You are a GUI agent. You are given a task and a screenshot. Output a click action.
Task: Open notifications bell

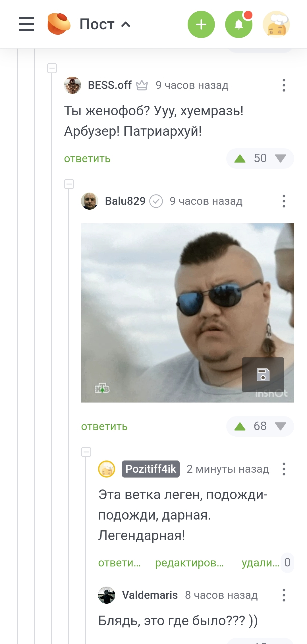pyautogui.click(x=239, y=24)
